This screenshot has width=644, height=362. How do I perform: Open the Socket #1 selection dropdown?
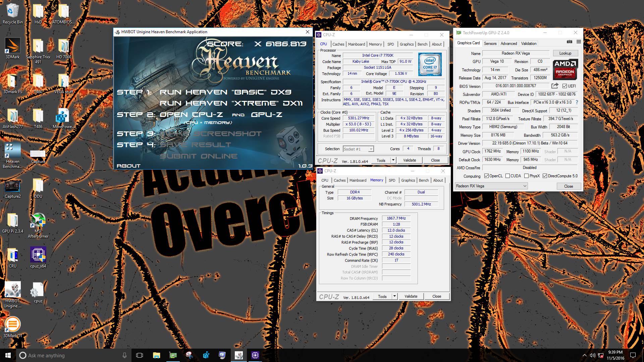pyautogui.click(x=358, y=149)
